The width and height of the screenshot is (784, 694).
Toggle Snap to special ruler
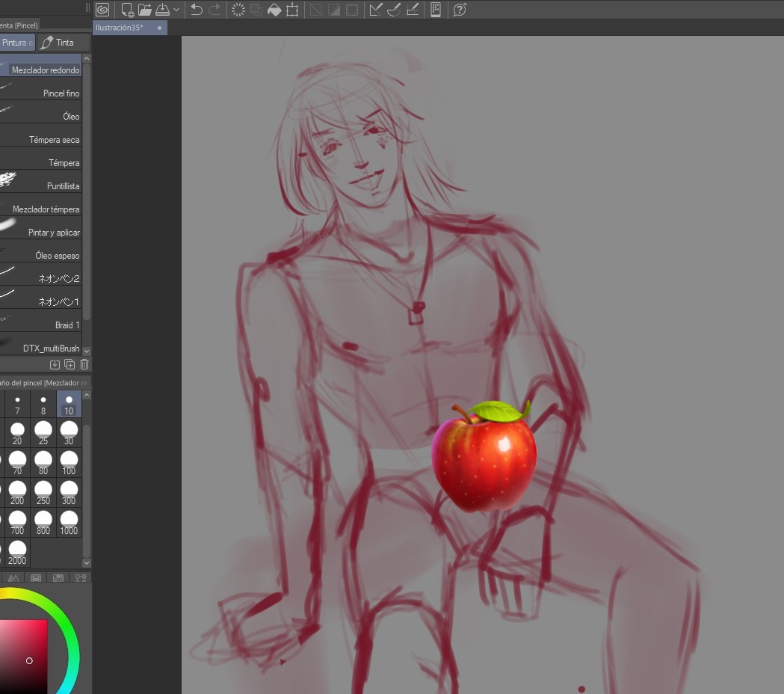point(394,10)
